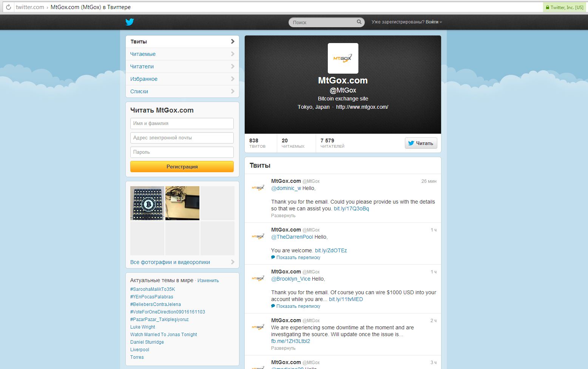Open the 7 579 followers counter tab
Viewport: 588px width, 369px height.
(x=332, y=143)
